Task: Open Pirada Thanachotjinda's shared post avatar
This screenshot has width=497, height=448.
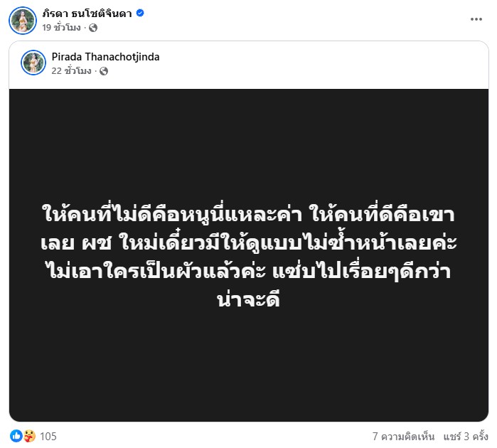Action: click(x=33, y=63)
